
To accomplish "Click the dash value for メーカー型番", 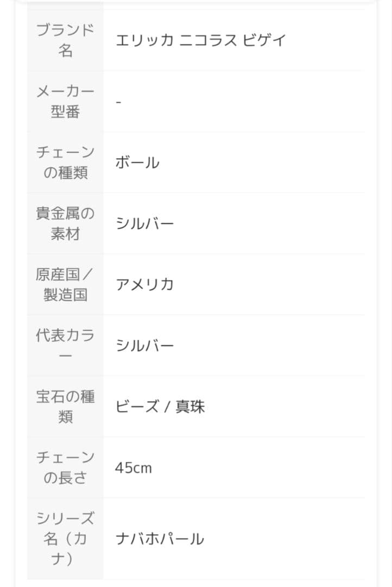I will coord(119,102).
